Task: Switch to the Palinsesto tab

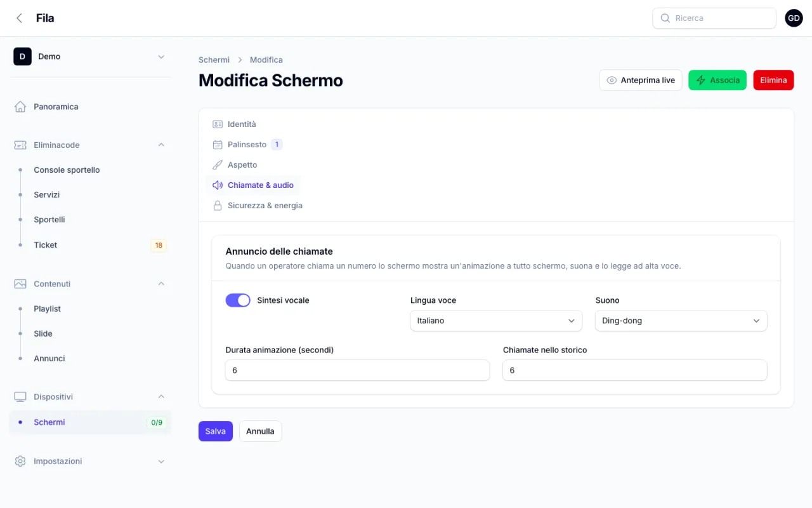Action: point(247,145)
